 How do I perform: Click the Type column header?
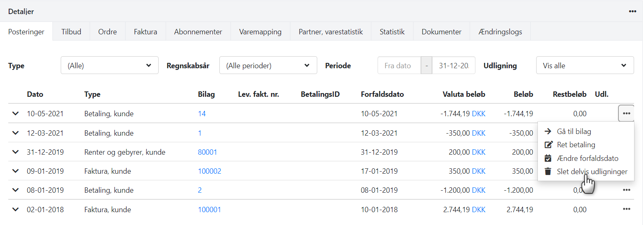(x=92, y=94)
